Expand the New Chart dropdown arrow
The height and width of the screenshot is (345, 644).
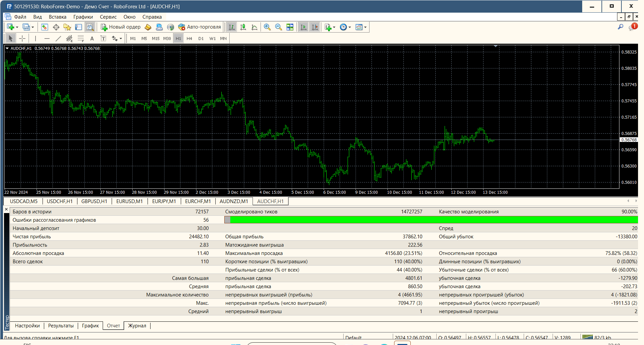click(17, 27)
